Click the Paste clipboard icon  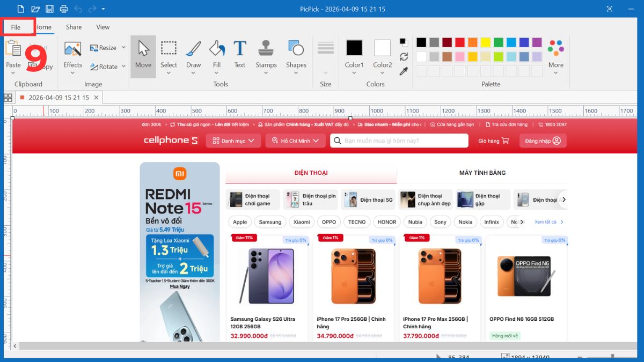pyautogui.click(x=13, y=48)
